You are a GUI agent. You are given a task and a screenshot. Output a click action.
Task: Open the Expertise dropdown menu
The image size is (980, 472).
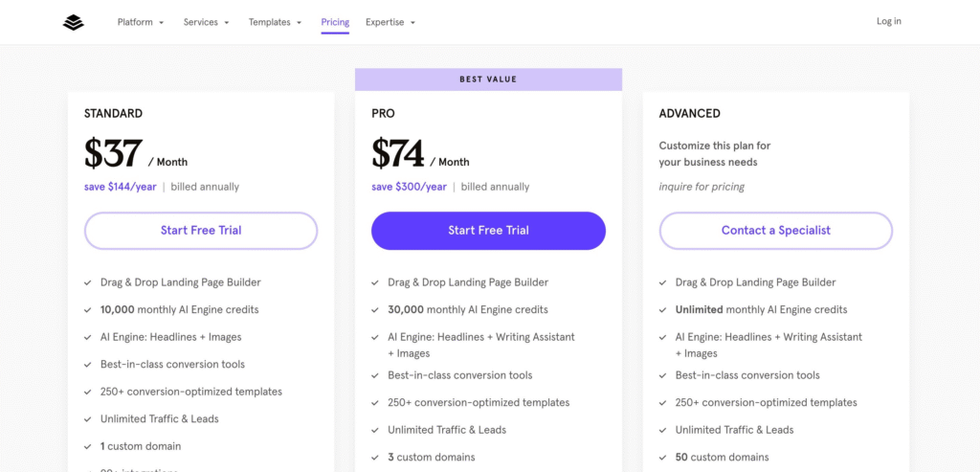pyautogui.click(x=390, y=22)
